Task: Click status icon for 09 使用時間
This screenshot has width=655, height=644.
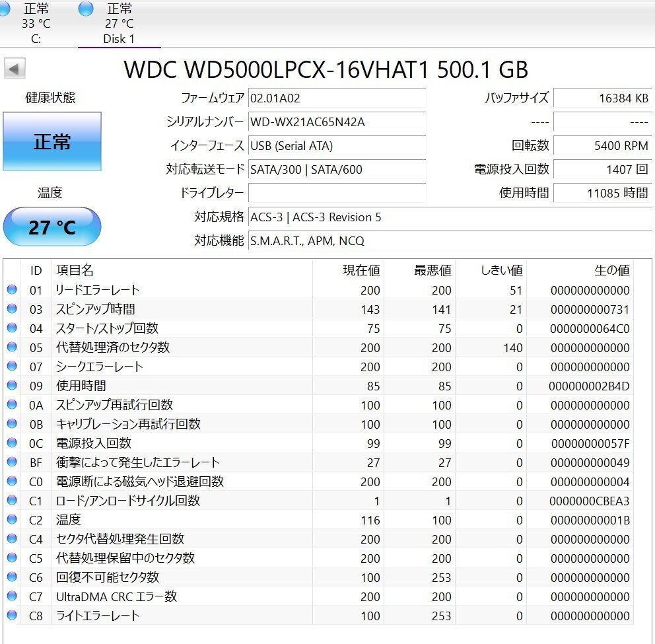Action: (12, 385)
